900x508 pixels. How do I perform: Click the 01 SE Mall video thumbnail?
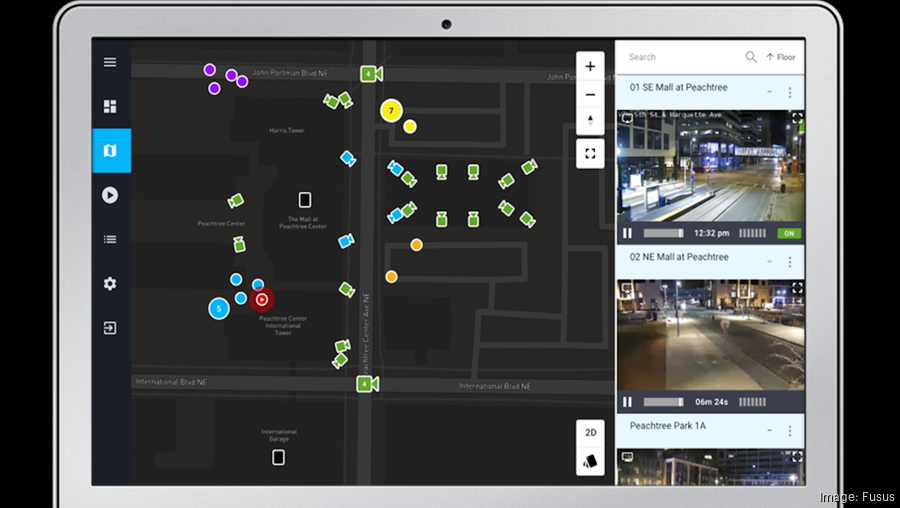[711, 165]
